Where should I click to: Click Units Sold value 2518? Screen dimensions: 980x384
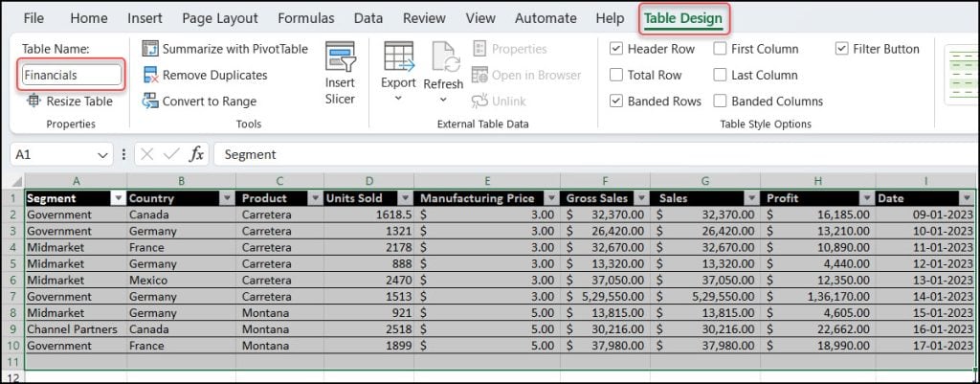[368, 329]
